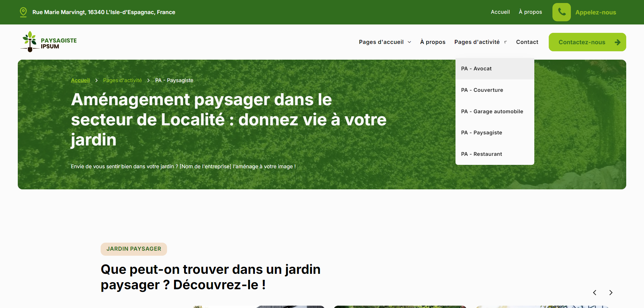Click the Paysagiste Ipsum tree logo

30,42
